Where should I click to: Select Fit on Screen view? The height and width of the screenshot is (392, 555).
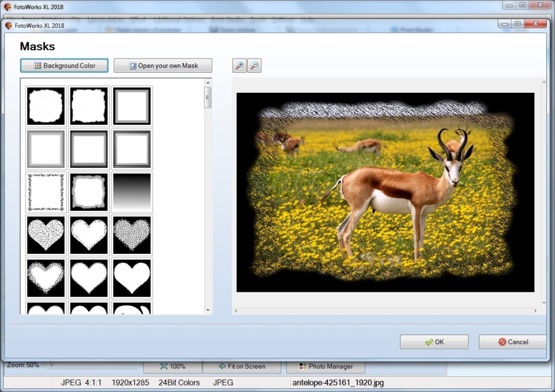[242, 366]
